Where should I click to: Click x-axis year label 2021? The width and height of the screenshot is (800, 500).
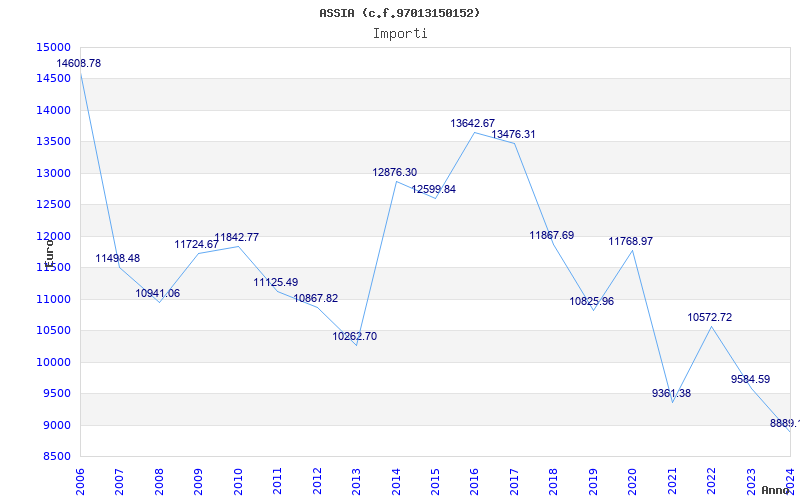[x=672, y=482]
